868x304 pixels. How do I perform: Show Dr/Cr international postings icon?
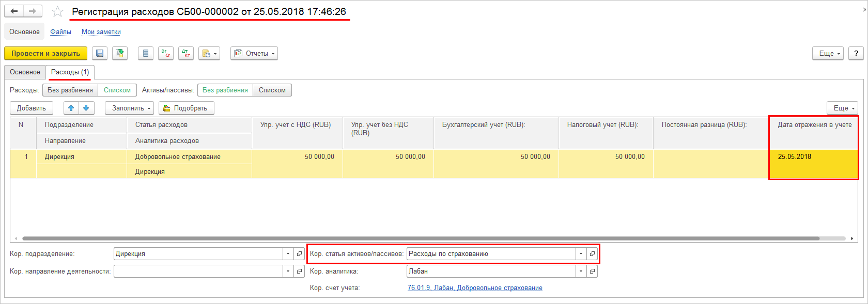[165, 53]
